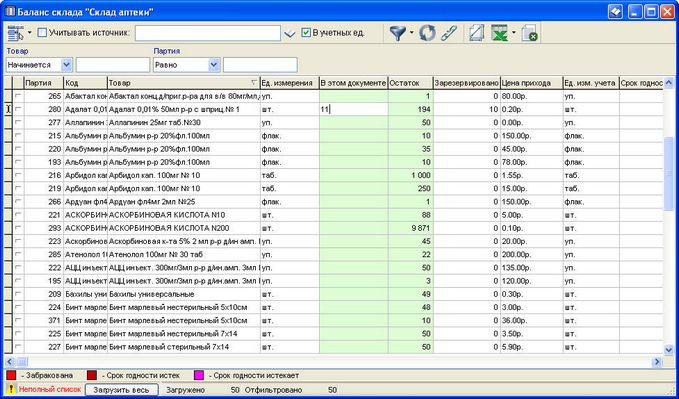Click the document quantity cell containing 11

click(x=353, y=110)
